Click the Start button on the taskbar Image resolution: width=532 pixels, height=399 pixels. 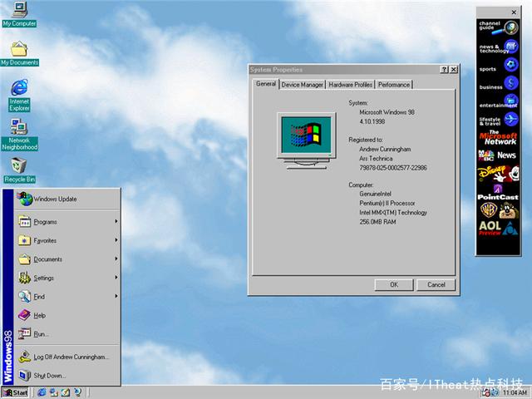point(16,392)
